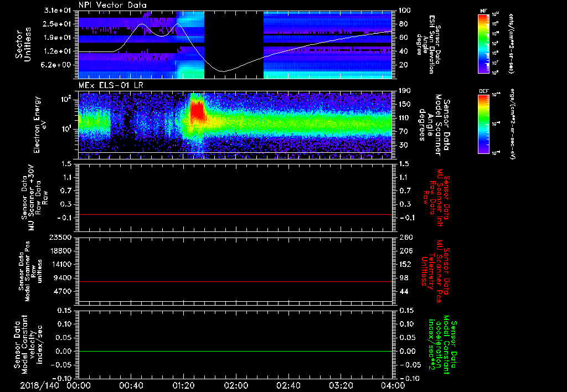Click the 'MEx ELS-01 LR' panel title
Image resolution: width=567 pixels, height=392 pixels.
[111, 86]
